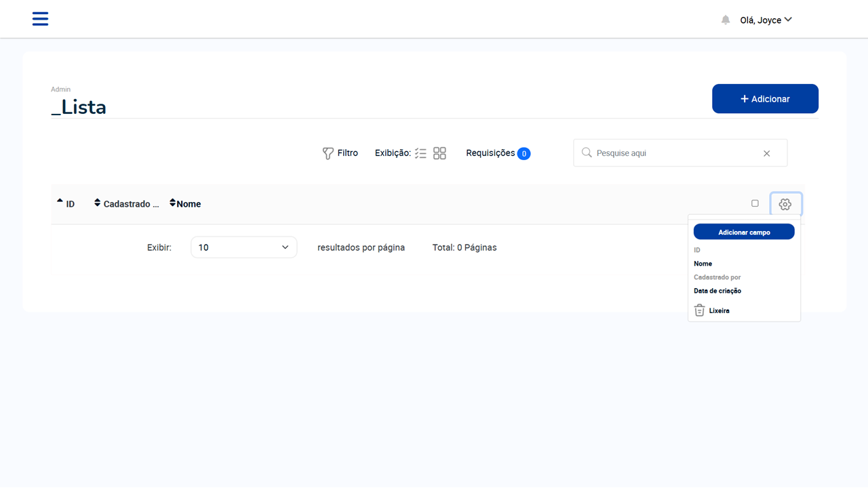Viewport: 868px width, 488px height.
Task: Click the magnifier search icon
Action: pyautogui.click(x=587, y=152)
